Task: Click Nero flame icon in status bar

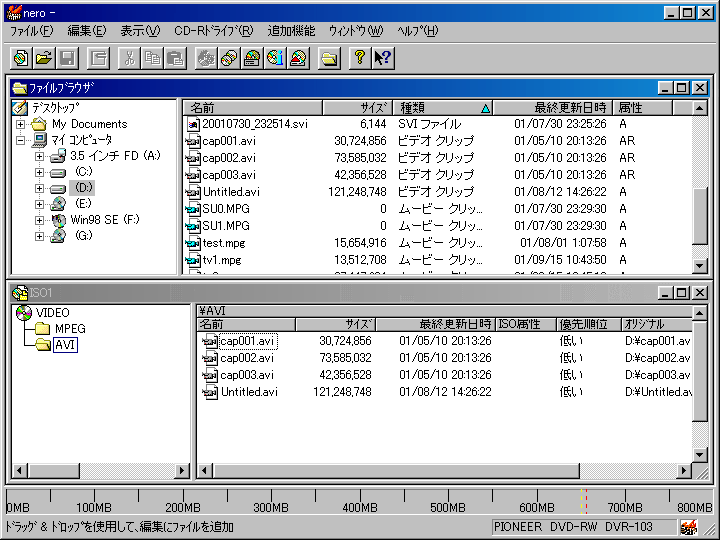Action: [x=689, y=527]
